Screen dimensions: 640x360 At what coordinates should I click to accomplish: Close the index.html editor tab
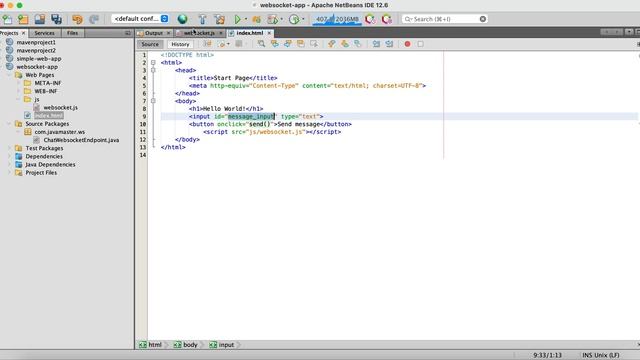pyautogui.click(x=269, y=33)
